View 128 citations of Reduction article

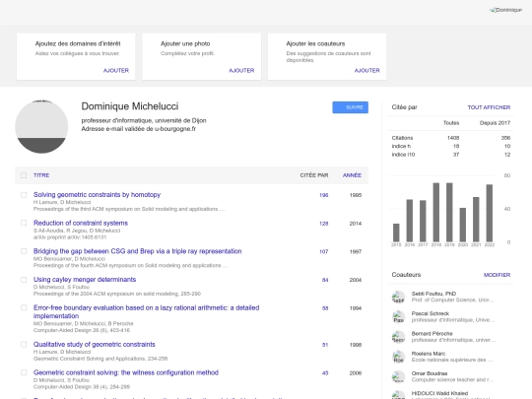[x=324, y=224]
